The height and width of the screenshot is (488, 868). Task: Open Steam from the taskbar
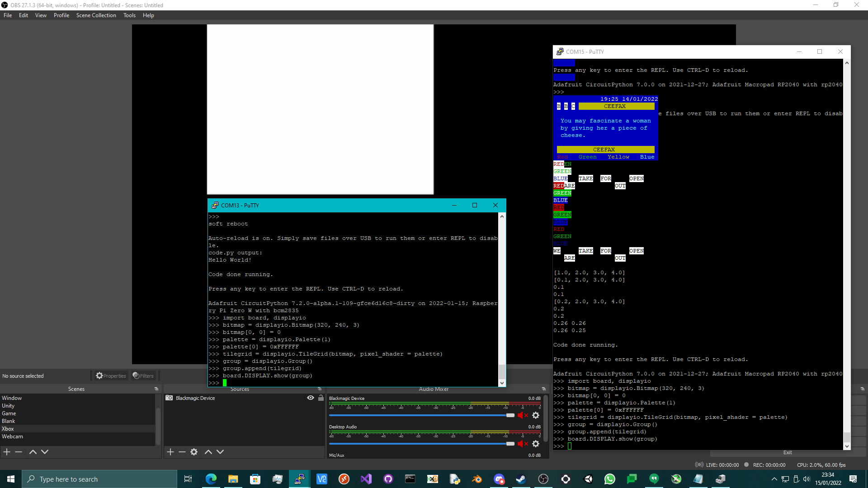click(x=521, y=479)
